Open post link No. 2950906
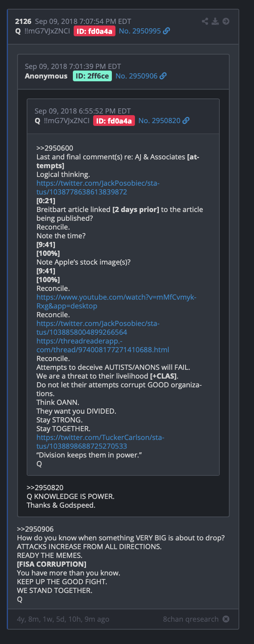The height and width of the screenshot is (644, 254). [137, 76]
